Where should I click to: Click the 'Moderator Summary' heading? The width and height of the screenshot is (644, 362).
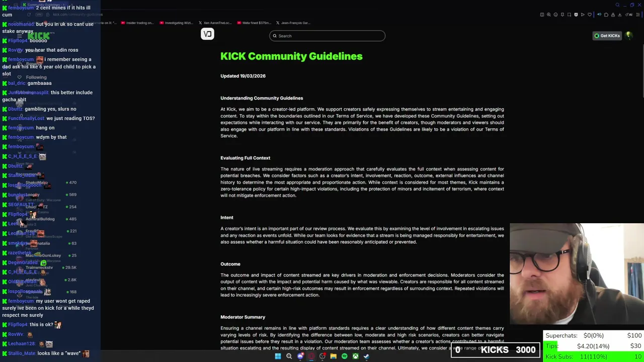243,317
